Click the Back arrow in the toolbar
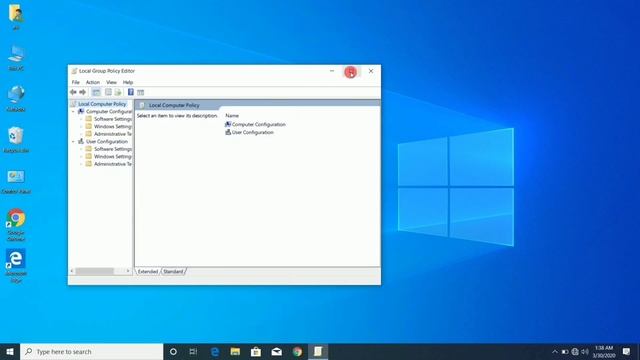The width and height of the screenshot is (640, 360). tap(73, 92)
